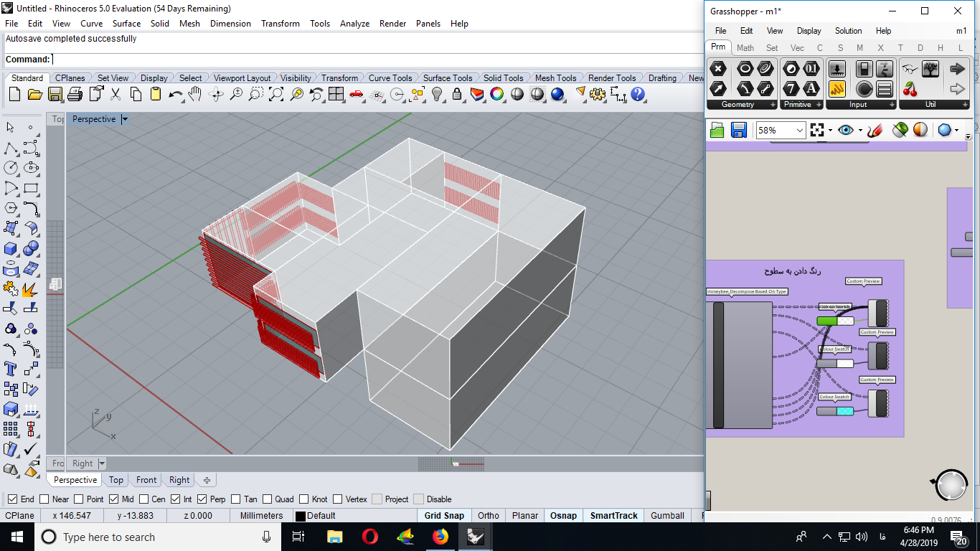
Task: Select the Circle tool in left toolbar
Action: [x=11, y=168]
